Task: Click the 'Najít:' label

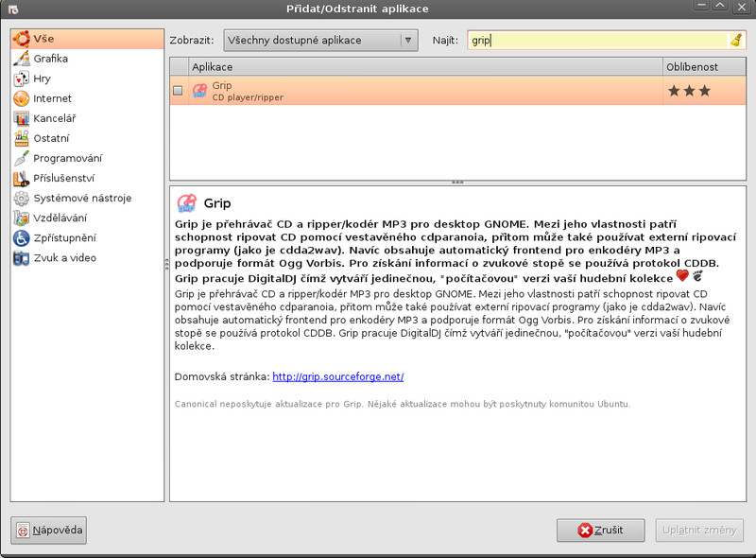Action: tap(445, 40)
